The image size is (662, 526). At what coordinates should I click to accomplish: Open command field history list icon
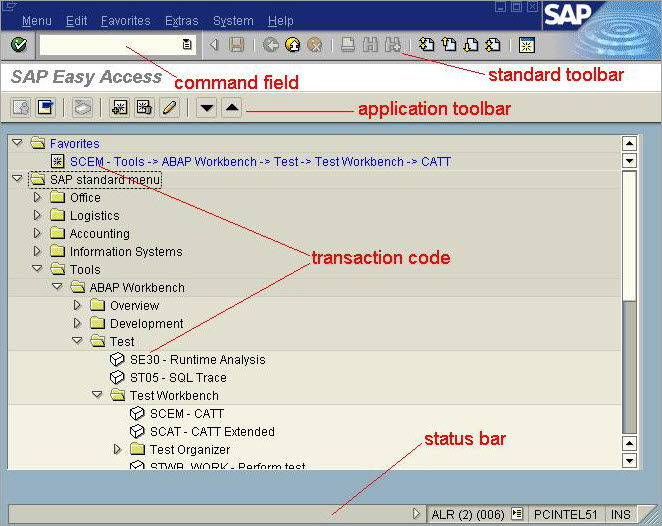click(187, 44)
